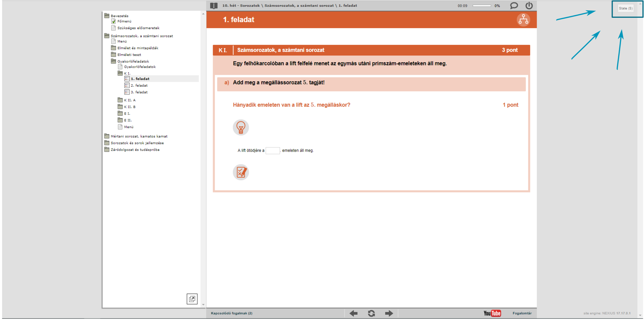Expand Mértani sorozat, kamatos kamat folder
644x321 pixels.
point(139,136)
